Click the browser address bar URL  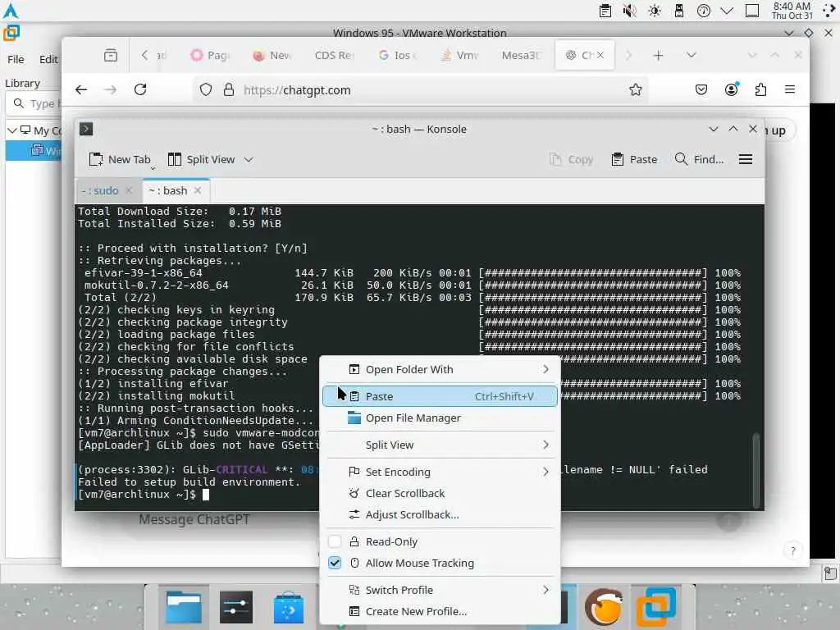[297, 90]
